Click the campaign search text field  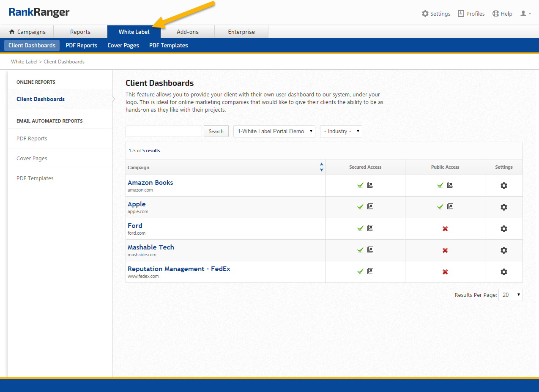(164, 131)
